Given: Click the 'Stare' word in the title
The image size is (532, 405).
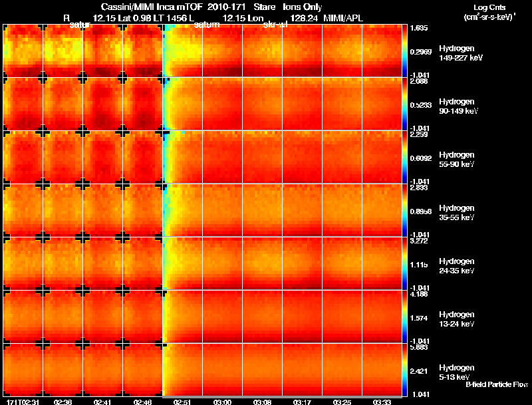Looking at the screenshot, I should coord(265,7).
